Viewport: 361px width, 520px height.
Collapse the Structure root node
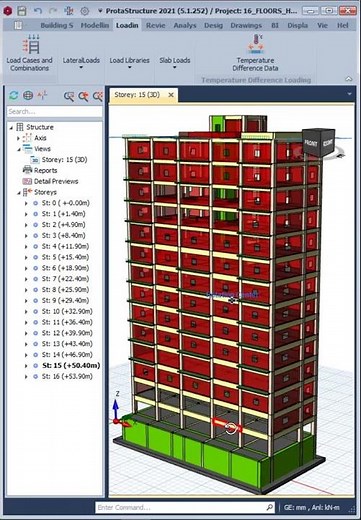click(11, 127)
